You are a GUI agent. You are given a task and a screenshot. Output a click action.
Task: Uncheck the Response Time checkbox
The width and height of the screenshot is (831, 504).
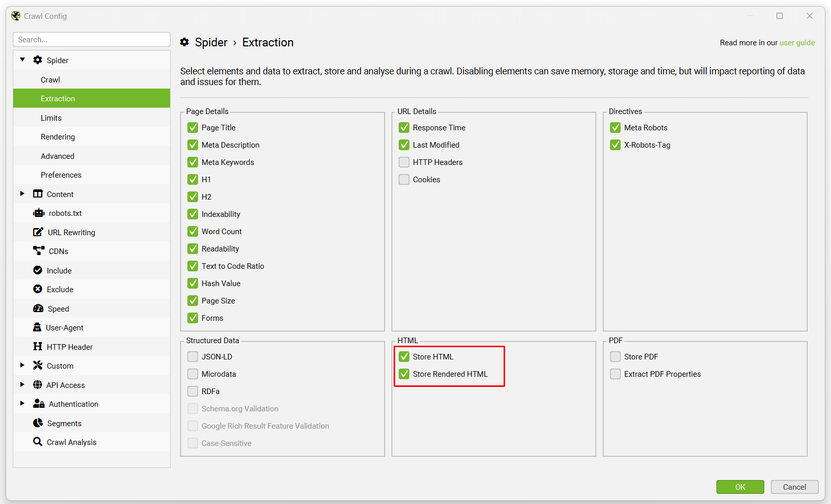tap(404, 127)
